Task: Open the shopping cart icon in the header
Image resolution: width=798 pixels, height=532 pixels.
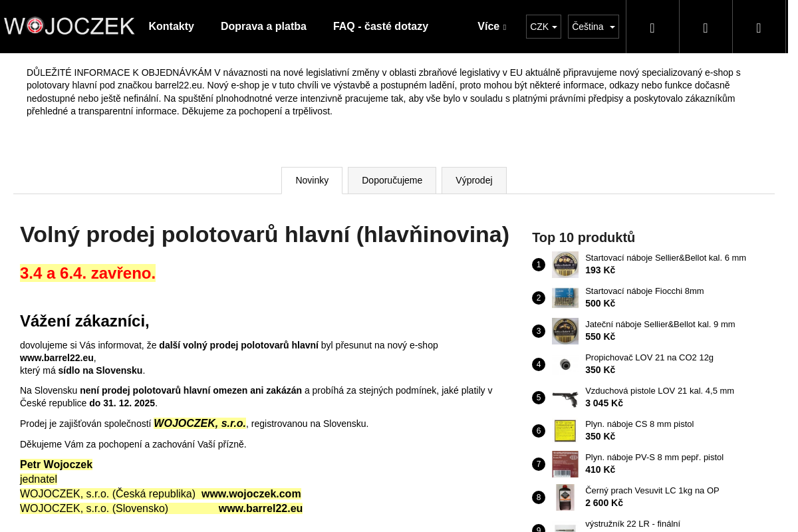Action: pyautogui.click(x=759, y=27)
